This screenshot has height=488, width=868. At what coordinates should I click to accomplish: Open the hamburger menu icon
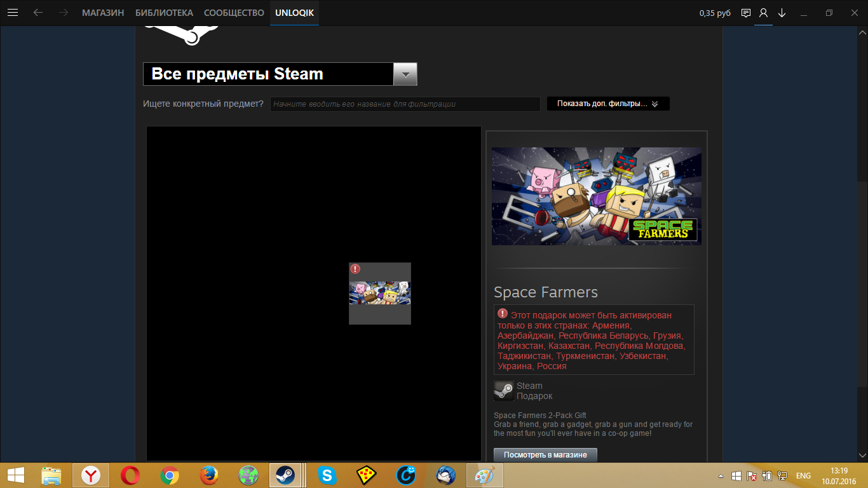[13, 13]
